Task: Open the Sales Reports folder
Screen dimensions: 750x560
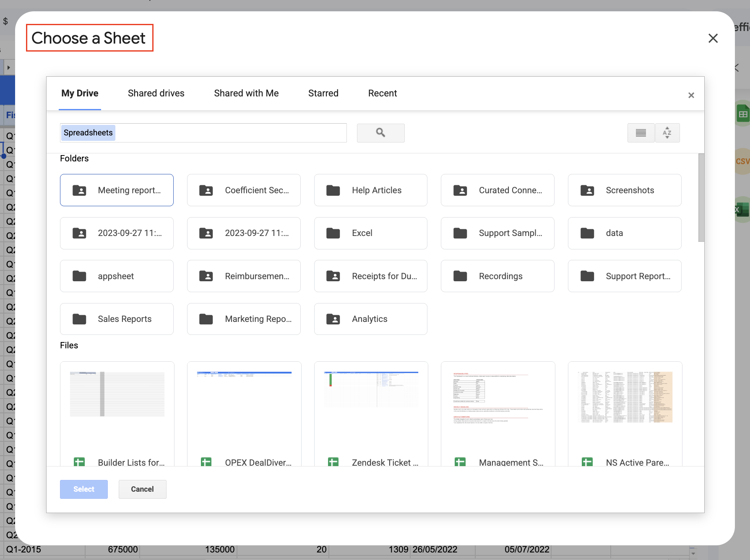Action: pos(117,319)
